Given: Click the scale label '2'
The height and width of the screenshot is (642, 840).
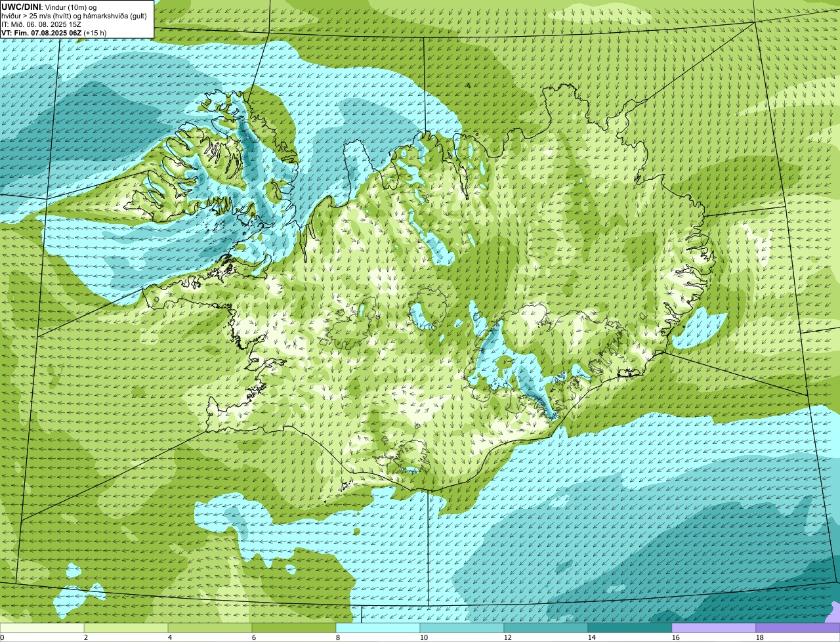Looking at the screenshot, I should pyautogui.click(x=86, y=637).
